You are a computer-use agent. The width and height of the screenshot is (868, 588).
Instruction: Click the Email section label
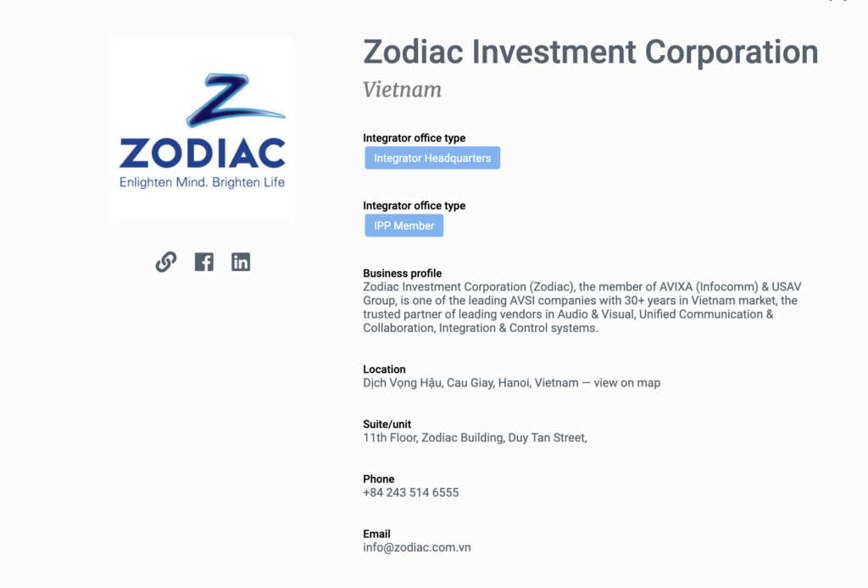pyautogui.click(x=377, y=534)
